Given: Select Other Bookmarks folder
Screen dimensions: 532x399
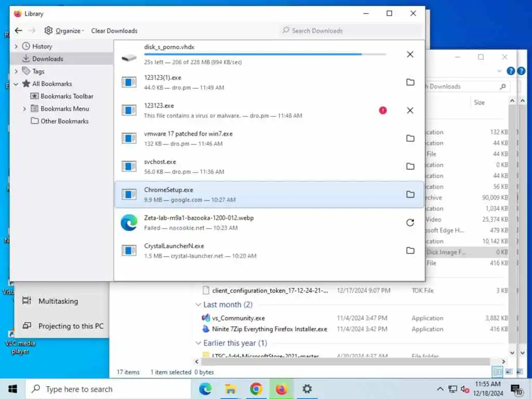Looking at the screenshot, I should pyautogui.click(x=60, y=121).
